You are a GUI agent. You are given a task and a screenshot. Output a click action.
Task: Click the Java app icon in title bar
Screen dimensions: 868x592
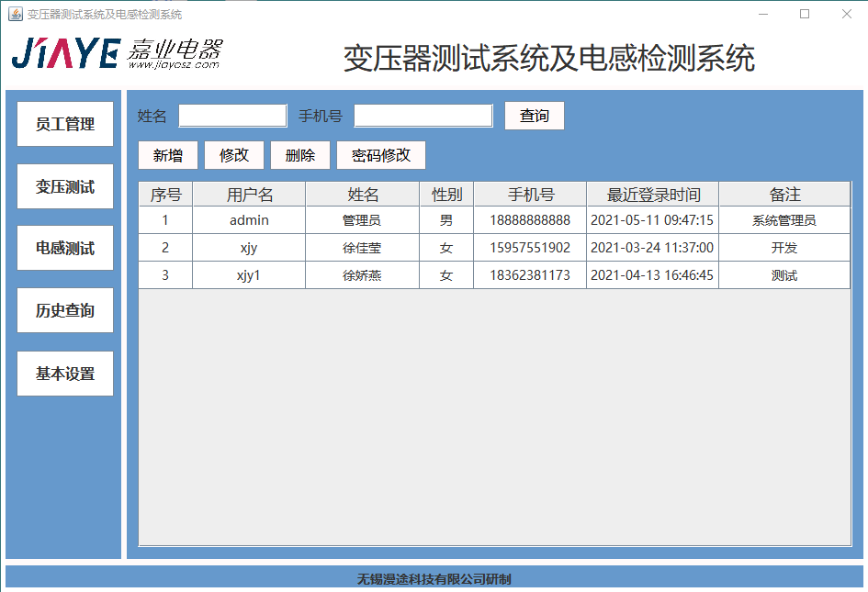pyautogui.click(x=15, y=14)
